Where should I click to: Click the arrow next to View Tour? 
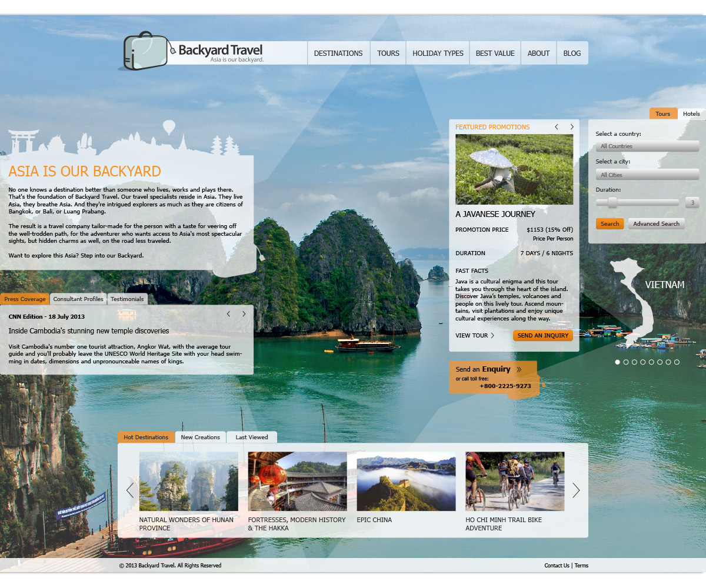coord(492,336)
